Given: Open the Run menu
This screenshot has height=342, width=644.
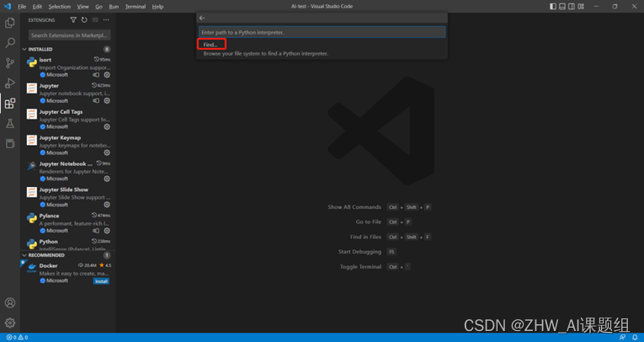Looking at the screenshot, I should coord(114,7).
